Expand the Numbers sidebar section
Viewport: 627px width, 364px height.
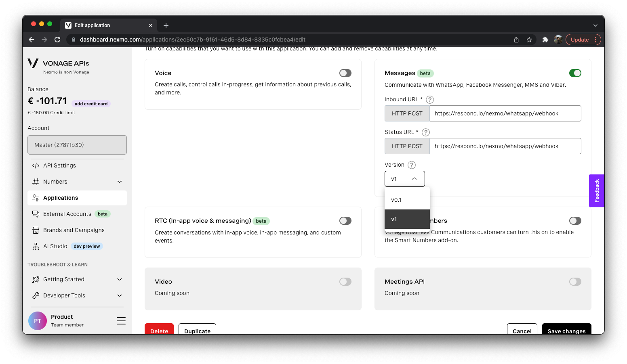(120, 182)
